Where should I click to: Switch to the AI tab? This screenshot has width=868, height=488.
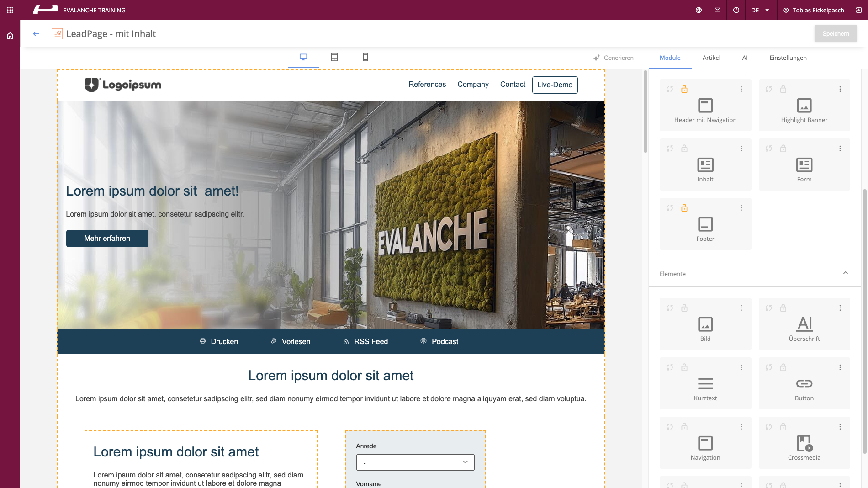coord(745,58)
